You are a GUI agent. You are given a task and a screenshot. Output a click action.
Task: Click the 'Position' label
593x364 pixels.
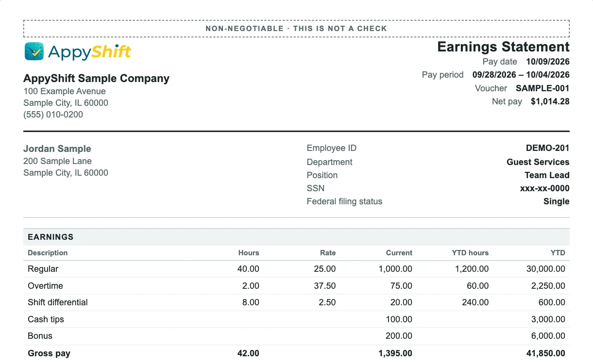pyautogui.click(x=322, y=175)
